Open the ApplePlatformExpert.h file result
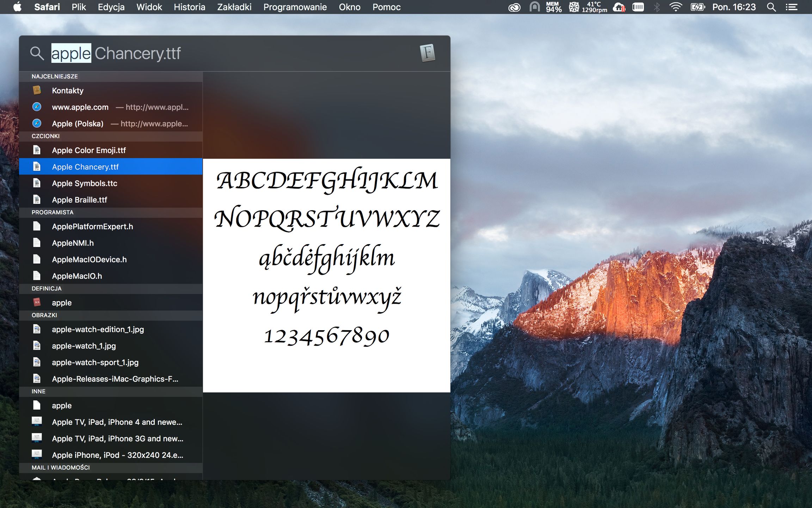The width and height of the screenshot is (812, 508). (x=92, y=226)
